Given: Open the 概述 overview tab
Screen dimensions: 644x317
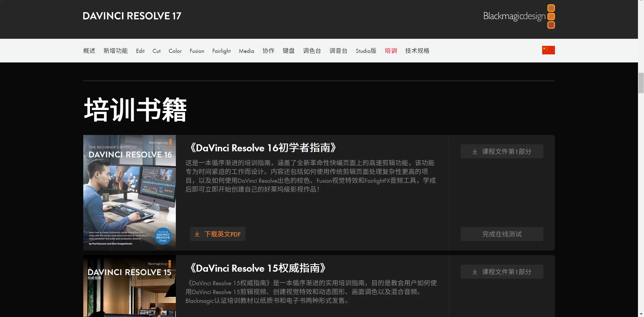Looking at the screenshot, I should click(x=89, y=51).
